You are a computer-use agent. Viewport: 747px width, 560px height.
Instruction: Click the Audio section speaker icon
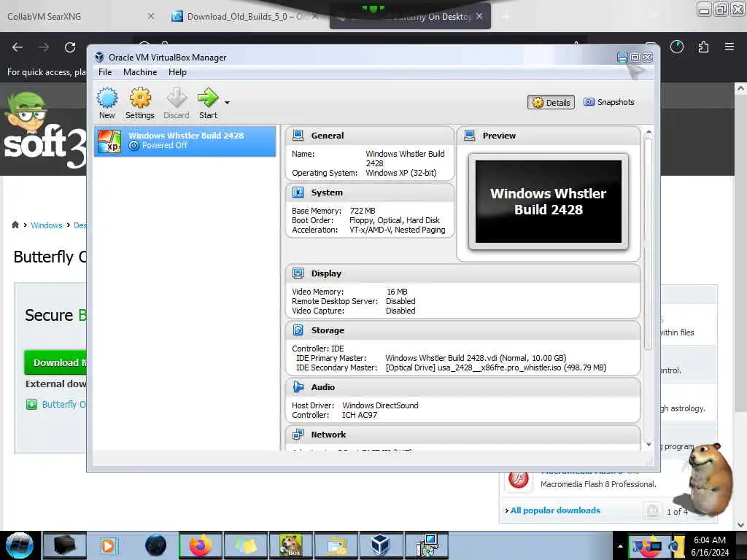(298, 387)
